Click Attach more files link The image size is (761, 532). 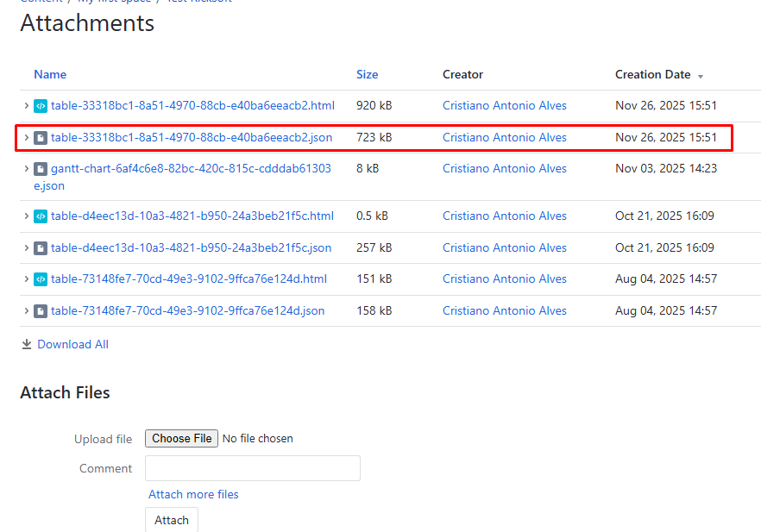coord(193,495)
